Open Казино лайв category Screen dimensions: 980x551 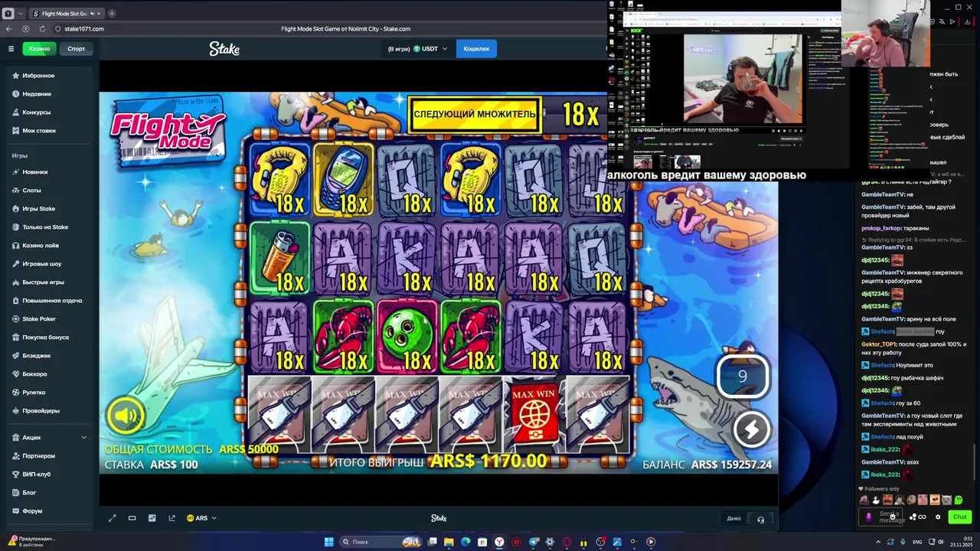[41, 246]
